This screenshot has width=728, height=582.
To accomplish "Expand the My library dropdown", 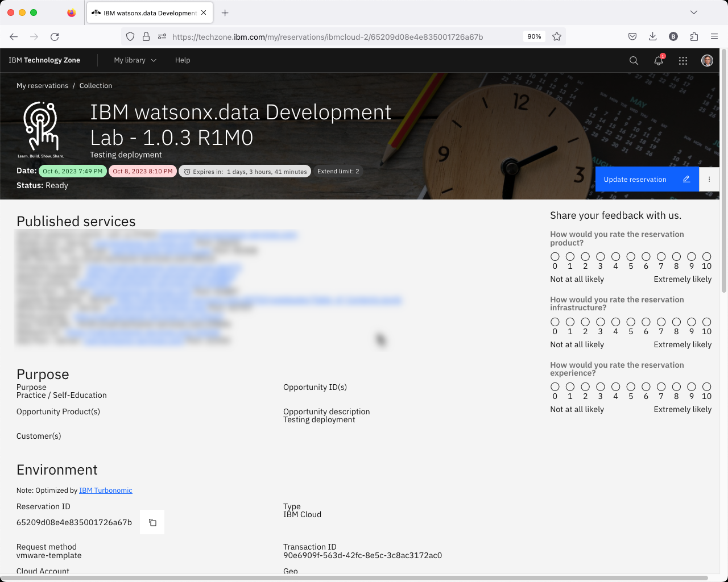I will click(x=135, y=60).
